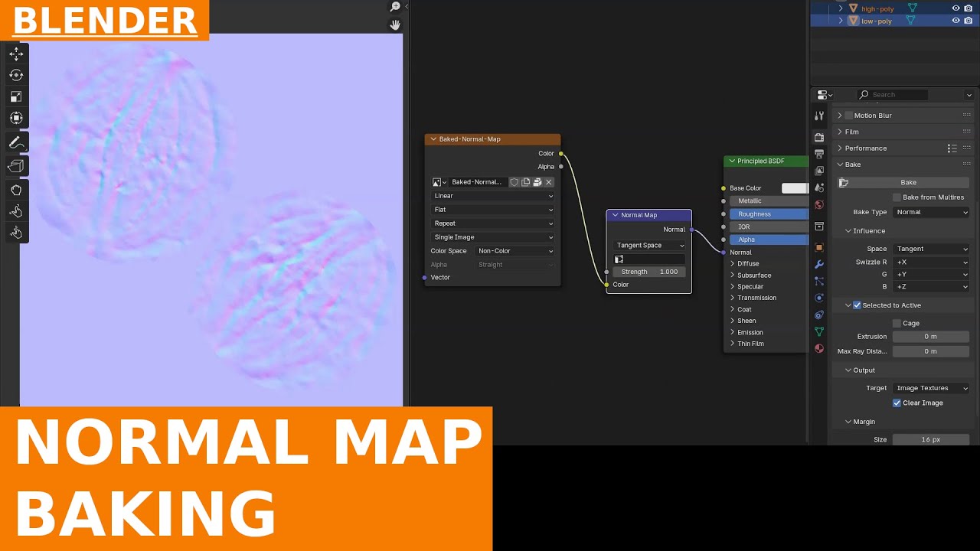Select the Rotate tool in left toolbar
Image resolution: width=980 pixels, height=551 pixels.
[x=16, y=75]
